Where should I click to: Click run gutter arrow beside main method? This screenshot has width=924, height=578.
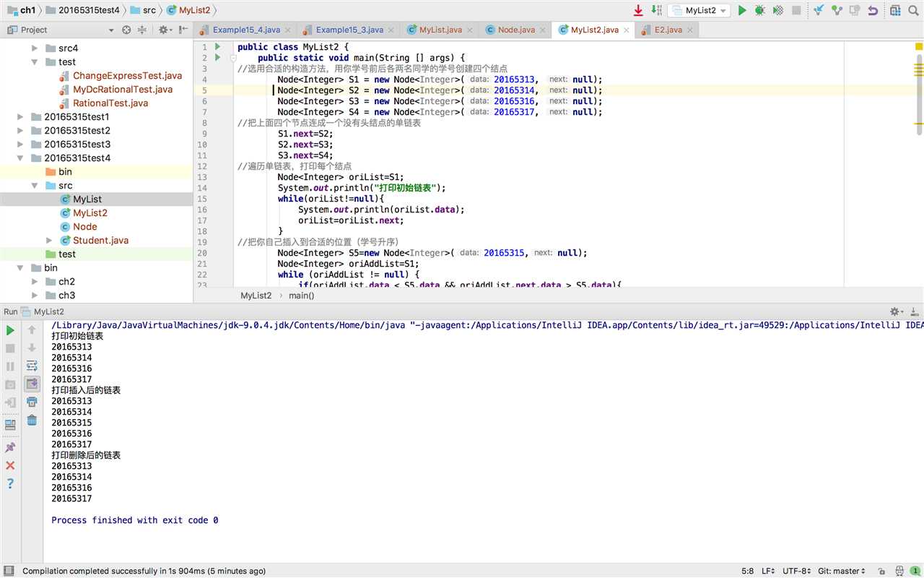(x=218, y=57)
